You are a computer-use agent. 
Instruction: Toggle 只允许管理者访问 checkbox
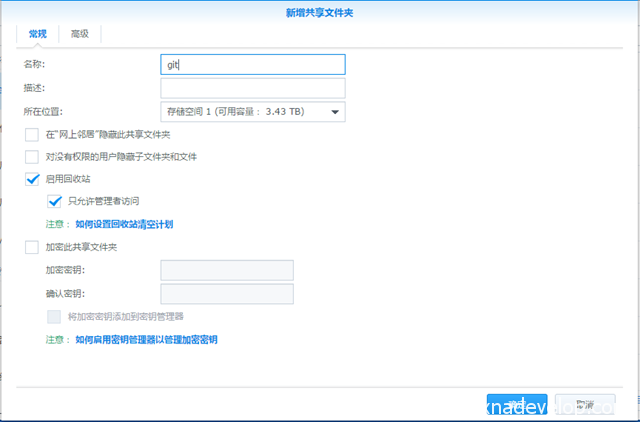(x=55, y=202)
